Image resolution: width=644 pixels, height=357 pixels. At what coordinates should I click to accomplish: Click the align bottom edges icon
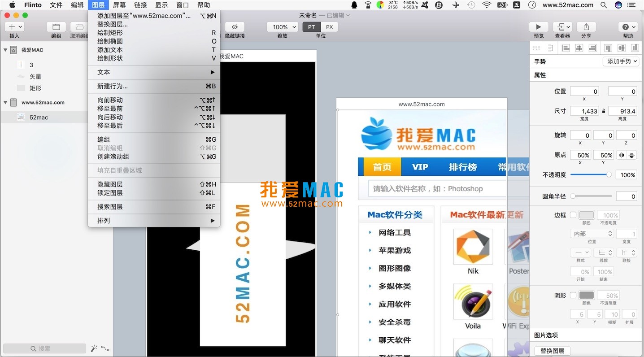[635, 48]
